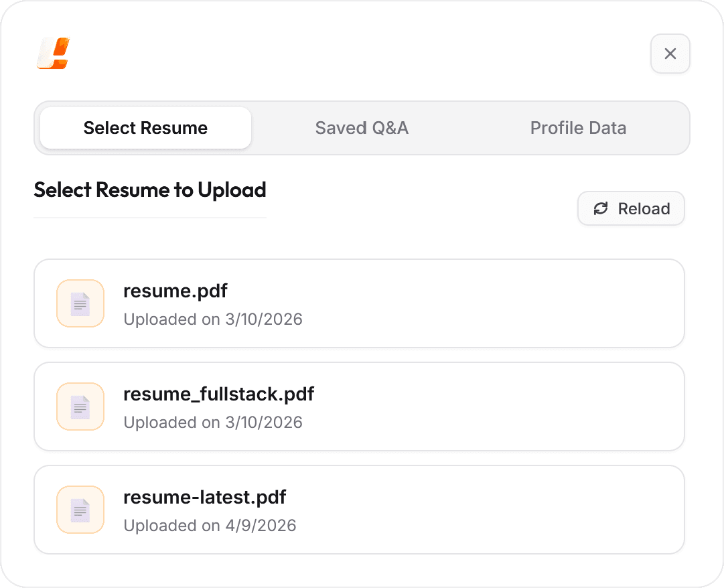This screenshot has width=724, height=588.
Task: Close the resume selection dialog
Action: pos(670,54)
